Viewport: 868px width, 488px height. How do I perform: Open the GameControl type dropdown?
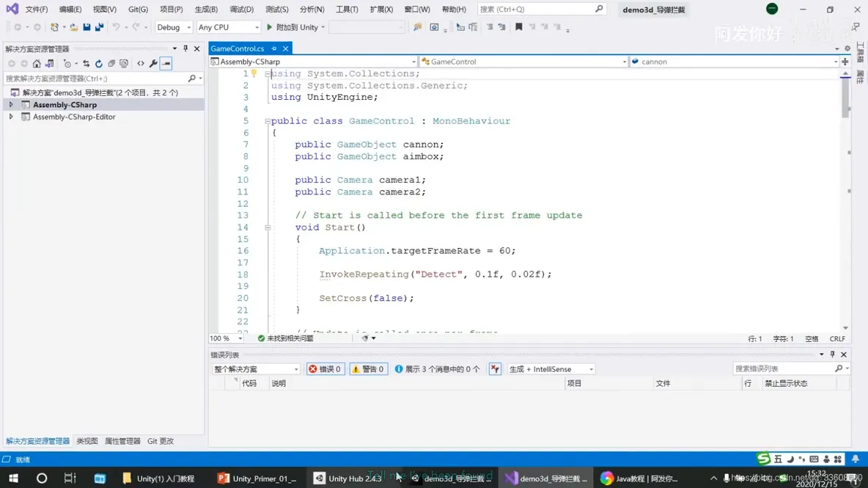(x=524, y=62)
